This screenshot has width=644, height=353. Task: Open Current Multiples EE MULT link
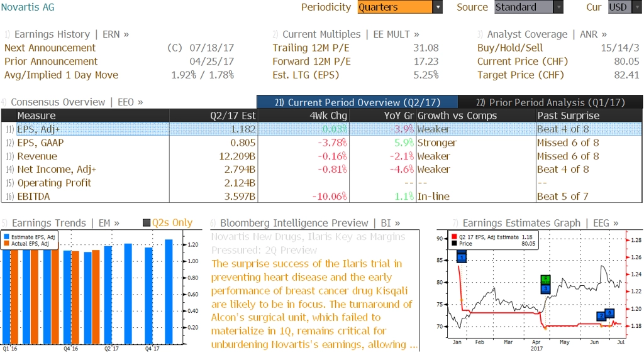(x=351, y=35)
